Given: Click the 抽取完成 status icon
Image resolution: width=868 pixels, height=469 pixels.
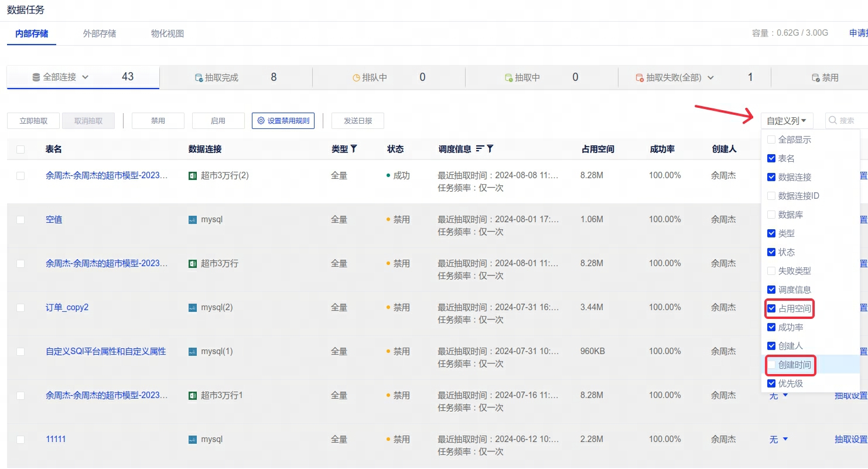Looking at the screenshot, I should (x=199, y=77).
